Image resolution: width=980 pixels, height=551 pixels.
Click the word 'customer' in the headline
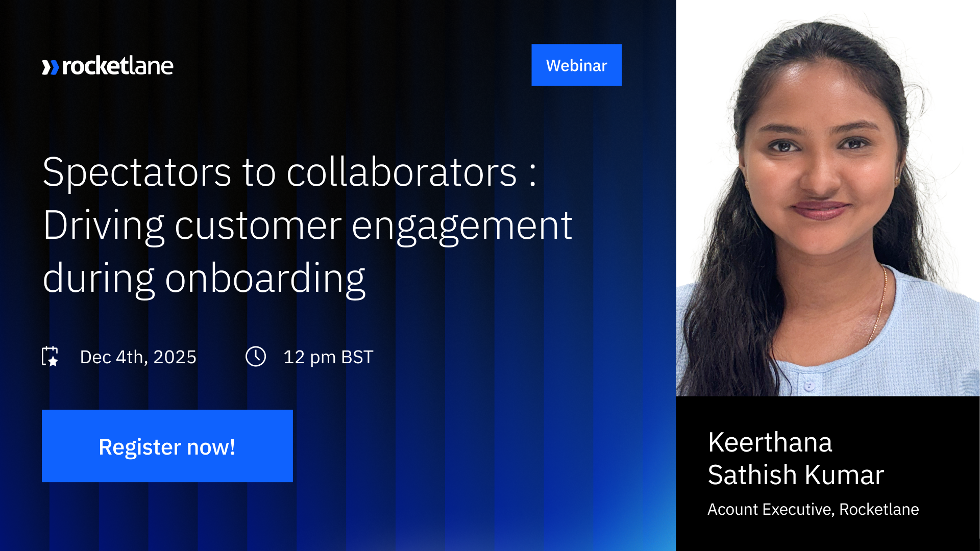click(258, 226)
